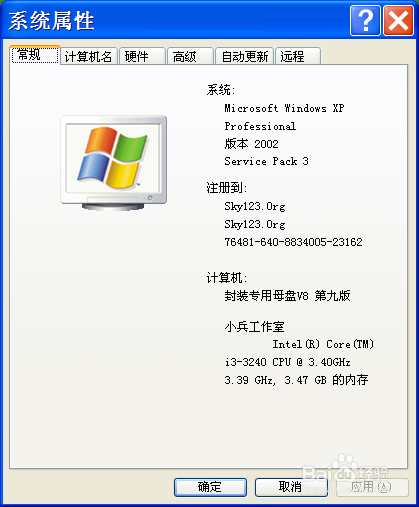419x507 pixels.
Task: Select the 常规 tab
Action: tap(35, 55)
